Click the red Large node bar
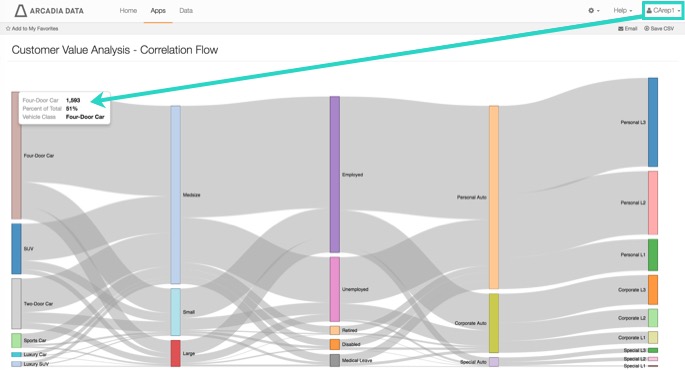Viewport: 685px width, 370px height. click(175, 353)
